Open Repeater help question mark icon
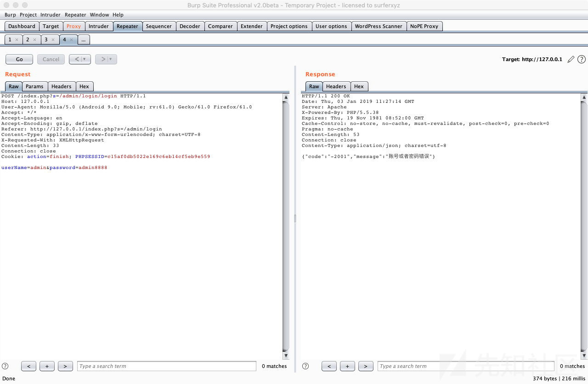588x384 pixels. (582, 59)
